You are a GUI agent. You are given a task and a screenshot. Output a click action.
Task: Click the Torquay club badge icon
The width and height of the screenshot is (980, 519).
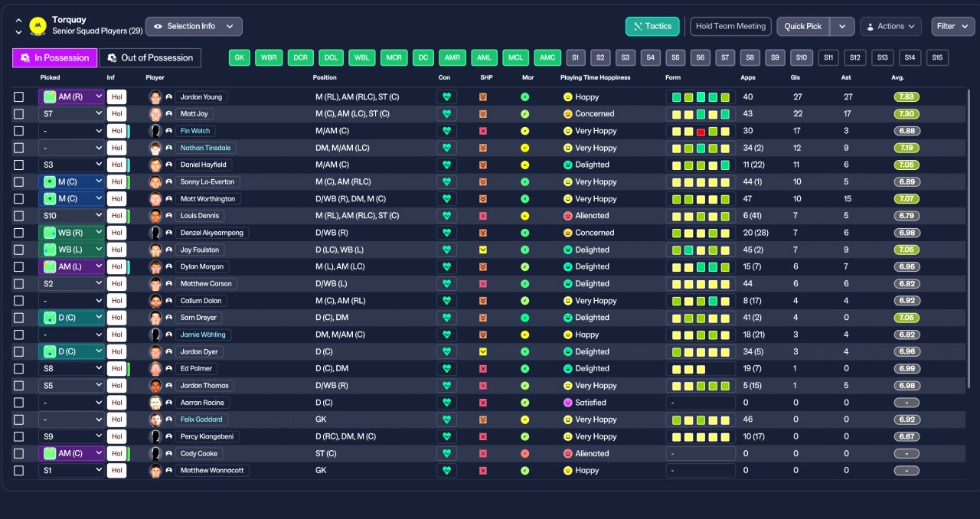37,26
